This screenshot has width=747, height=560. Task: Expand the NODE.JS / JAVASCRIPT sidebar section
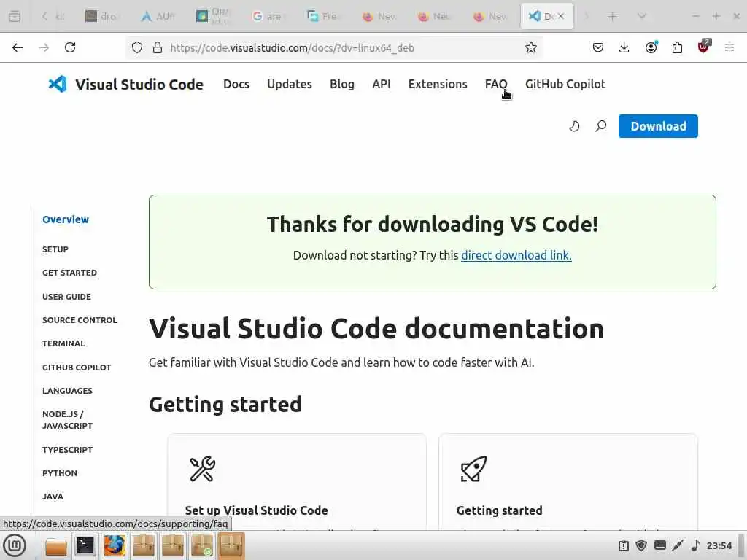point(67,420)
